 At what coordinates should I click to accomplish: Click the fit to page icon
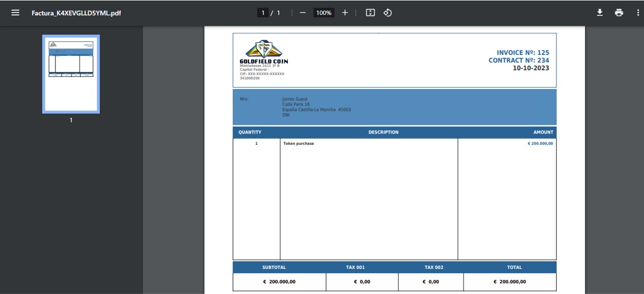tap(370, 13)
